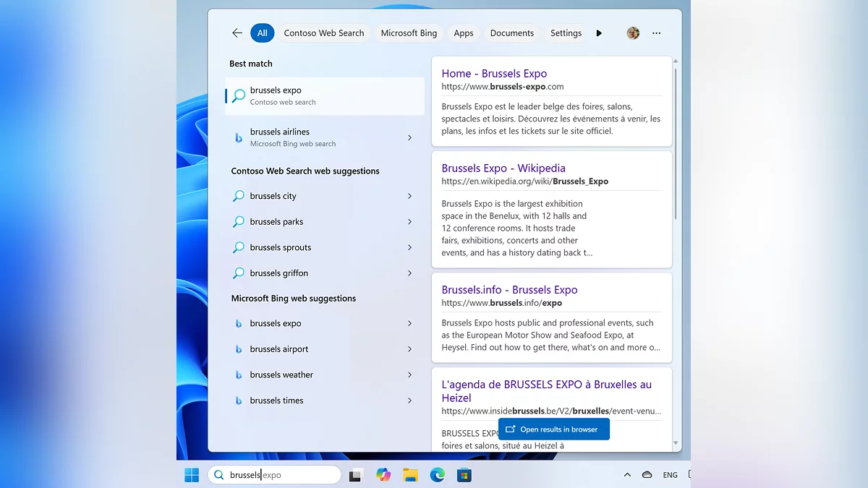Viewport: 868px width, 488px height.
Task: Select the Microsoft Bing filter tab
Action: coord(409,33)
